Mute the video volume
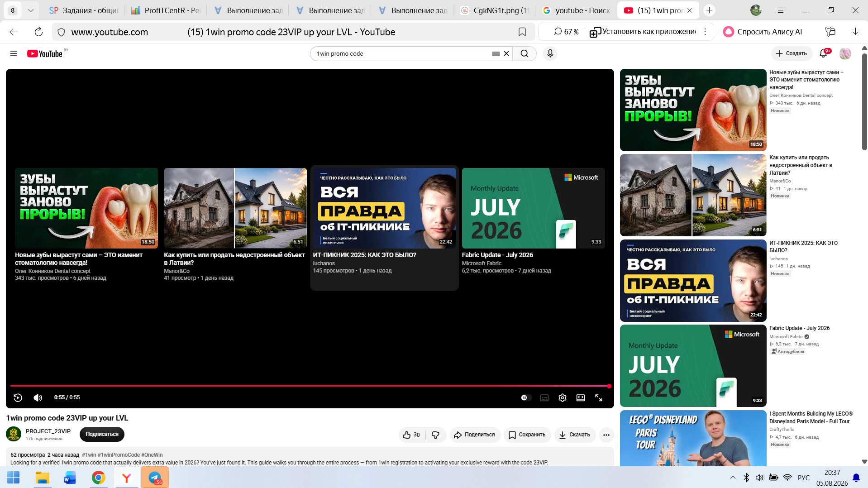This screenshot has height=488, width=868. tap(38, 397)
